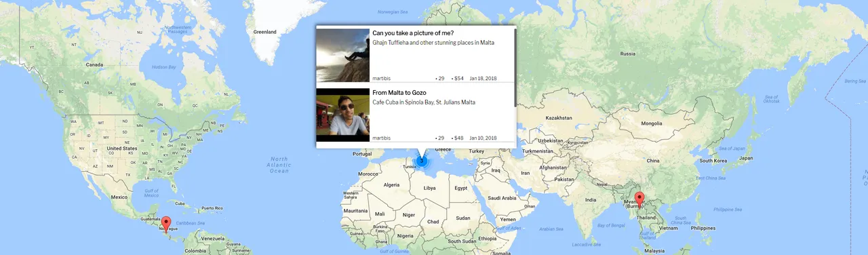Image resolution: width=868 pixels, height=255 pixels.
Task: Click the red map pin over Nicaragua
Action: pyautogui.click(x=166, y=224)
